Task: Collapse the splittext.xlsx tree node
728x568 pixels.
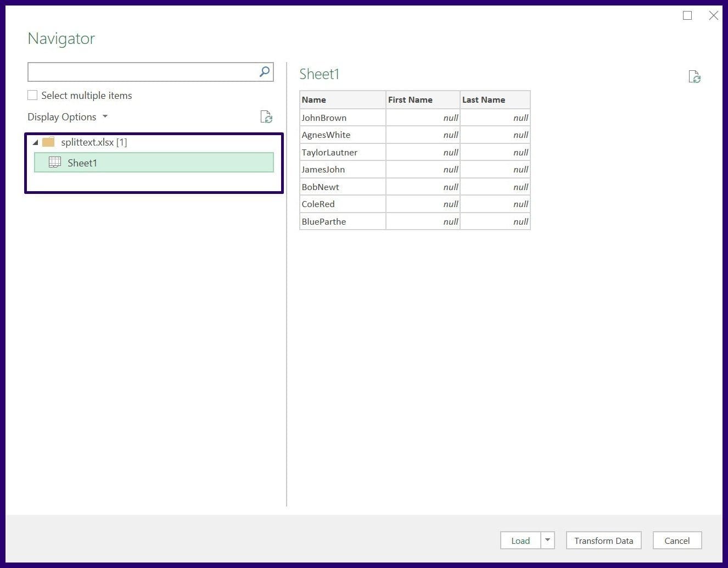Action: pos(35,142)
